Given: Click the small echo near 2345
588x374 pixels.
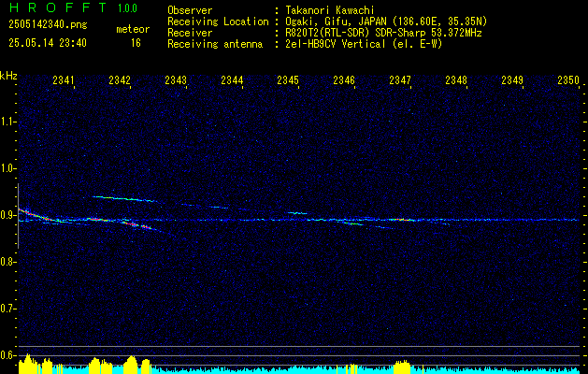Looking at the screenshot, I should 297,213.
